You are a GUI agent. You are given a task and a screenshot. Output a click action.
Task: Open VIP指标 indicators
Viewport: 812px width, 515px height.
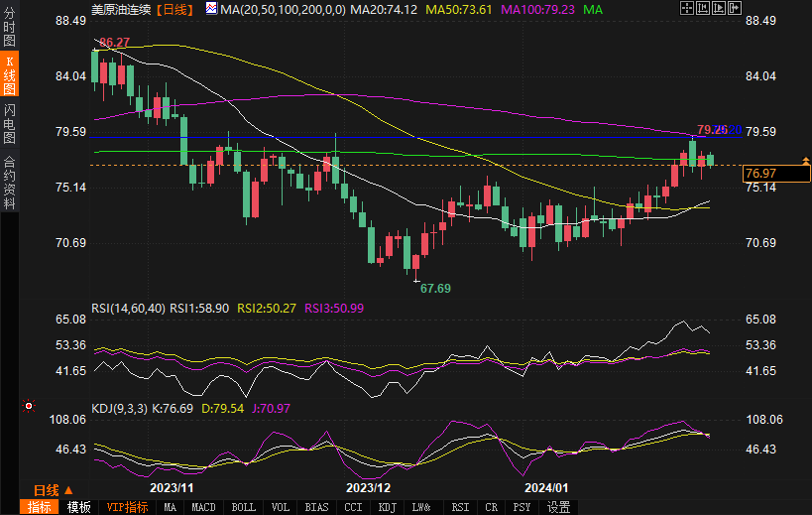coord(127,507)
